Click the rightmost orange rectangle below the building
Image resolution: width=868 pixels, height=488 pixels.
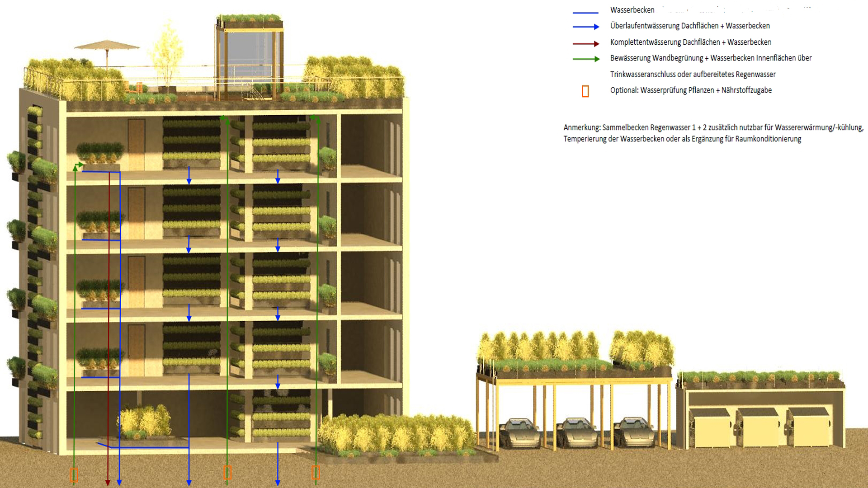click(x=316, y=473)
